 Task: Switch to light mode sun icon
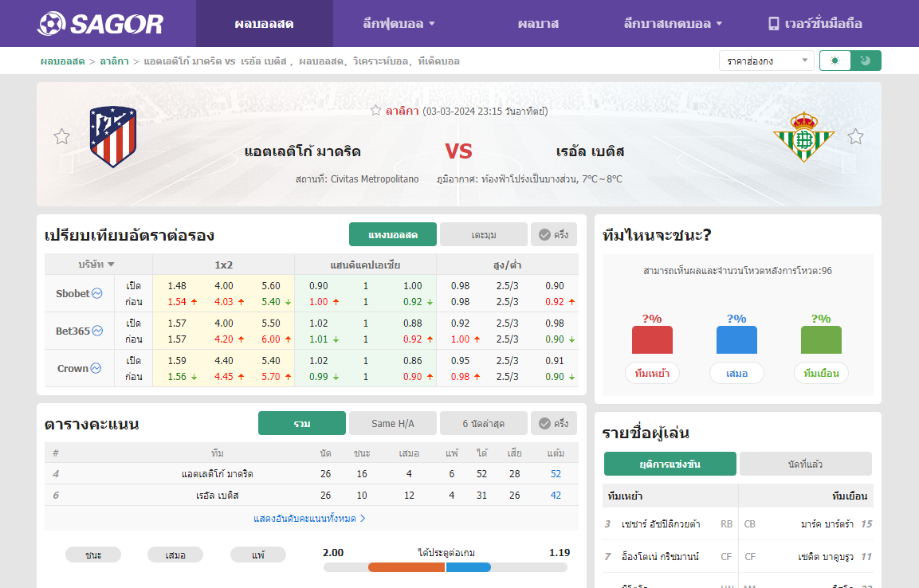click(x=835, y=61)
